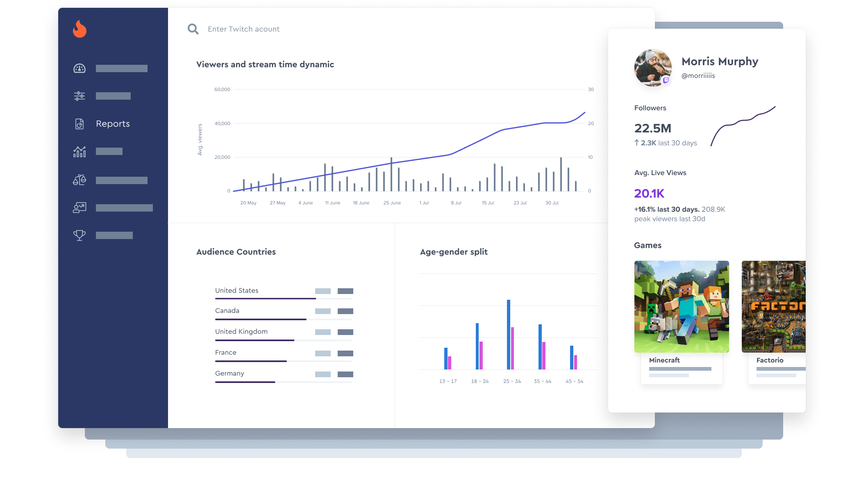Viewport: 868px width, 490px height.
Task: Click the United States audience progress bar
Action: tap(284, 299)
